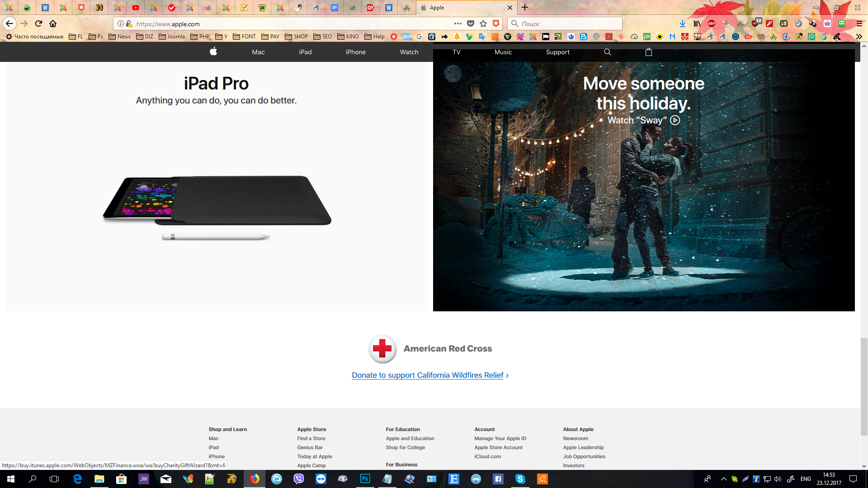Open the page actions three-dots menu
The image size is (868, 488).
458,23
